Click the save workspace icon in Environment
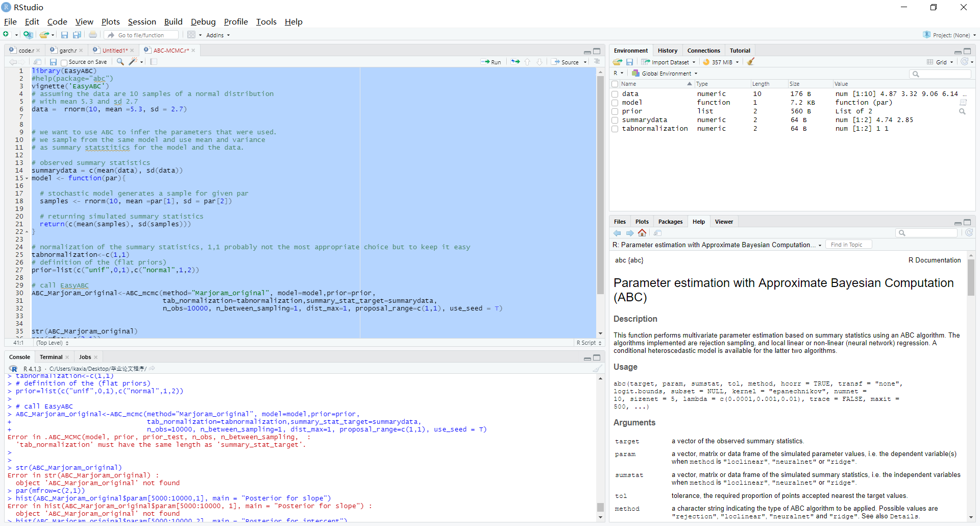980x526 pixels. pos(629,62)
